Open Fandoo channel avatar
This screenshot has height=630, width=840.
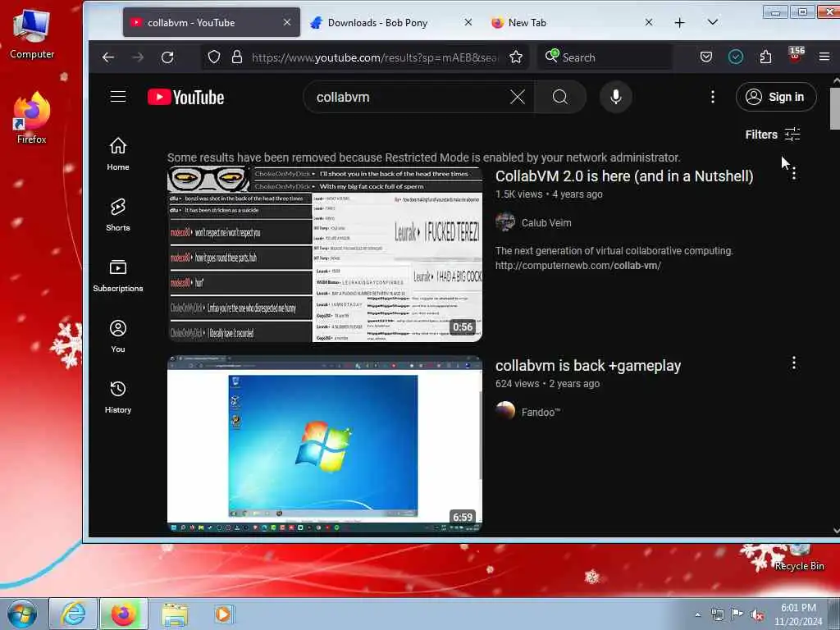click(x=505, y=412)
